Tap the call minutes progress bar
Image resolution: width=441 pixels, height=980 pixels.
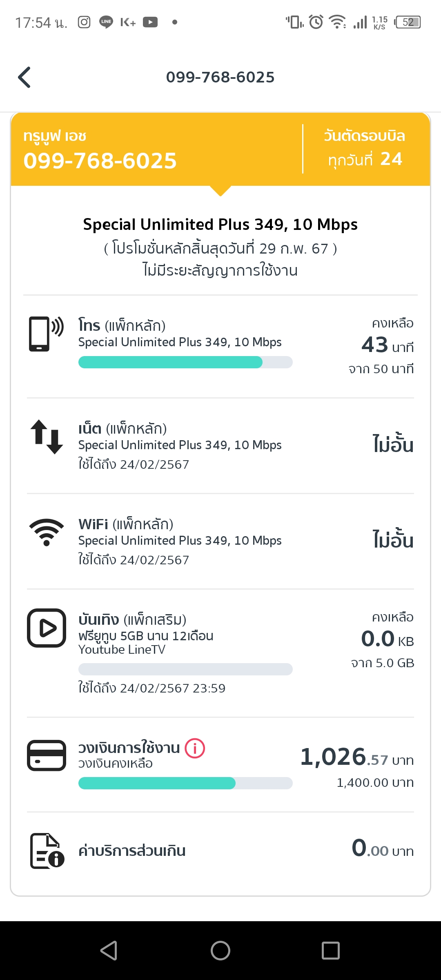pos(185,362)
